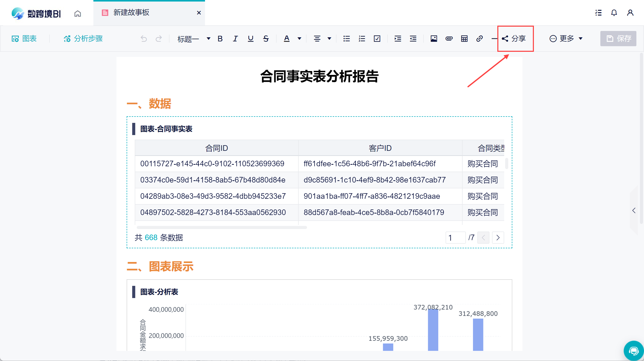Insert a checkbox task list
Screen dimensions: 644x361
click(x=377, y=39)
